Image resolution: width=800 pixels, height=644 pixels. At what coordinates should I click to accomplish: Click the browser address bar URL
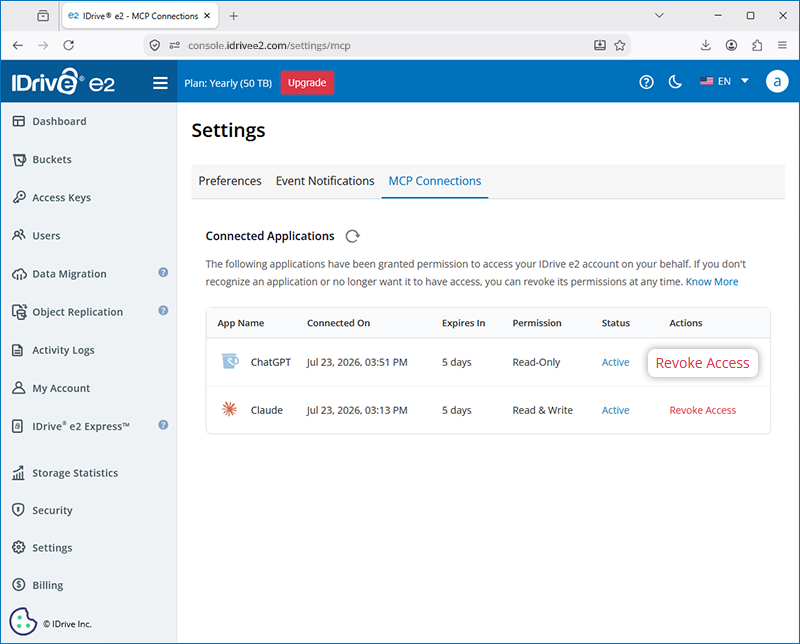pos(269,45)
